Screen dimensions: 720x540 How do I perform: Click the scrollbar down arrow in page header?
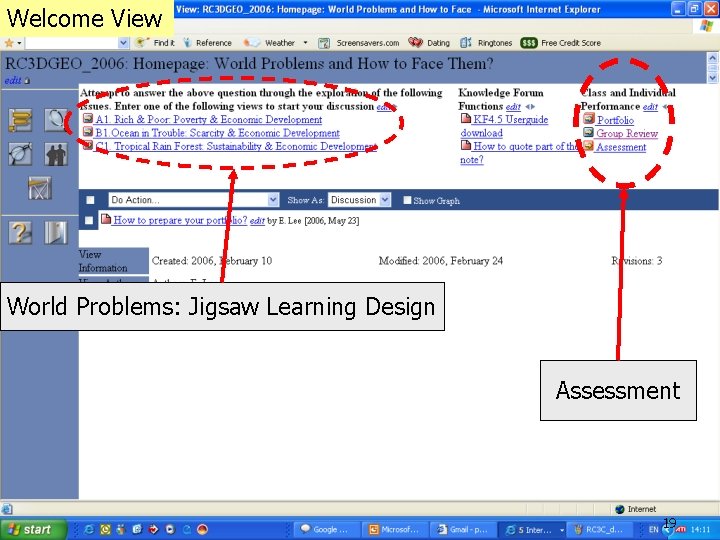click(713, 78)
